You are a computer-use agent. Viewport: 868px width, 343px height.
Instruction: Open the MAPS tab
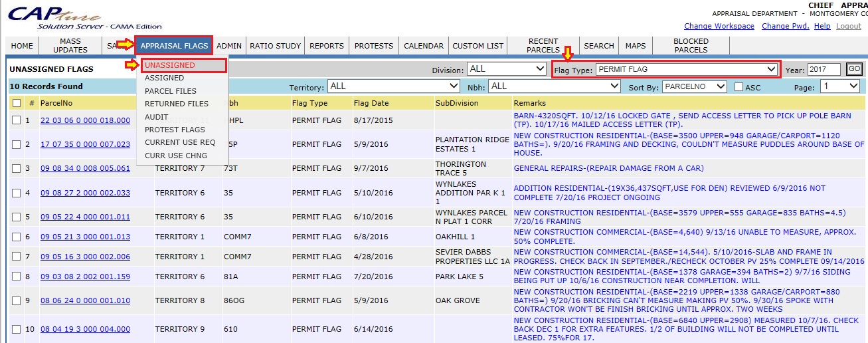click(x=635, y=46)
